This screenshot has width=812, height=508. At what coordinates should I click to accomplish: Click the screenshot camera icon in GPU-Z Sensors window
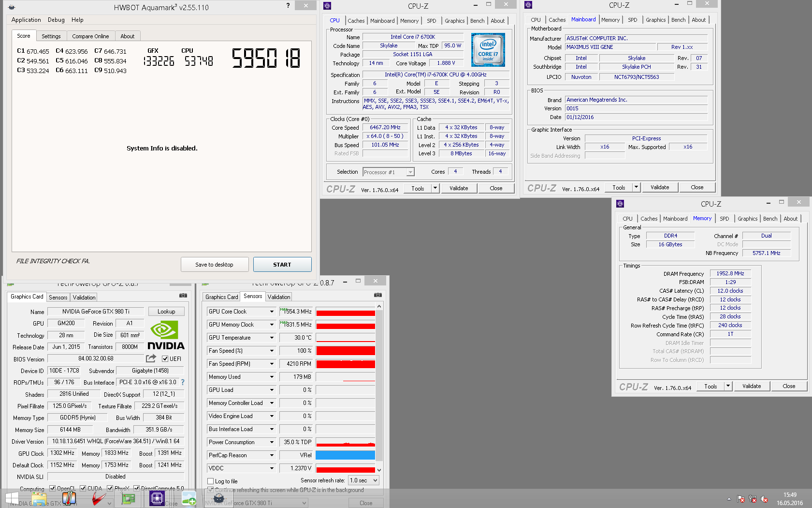378,295
